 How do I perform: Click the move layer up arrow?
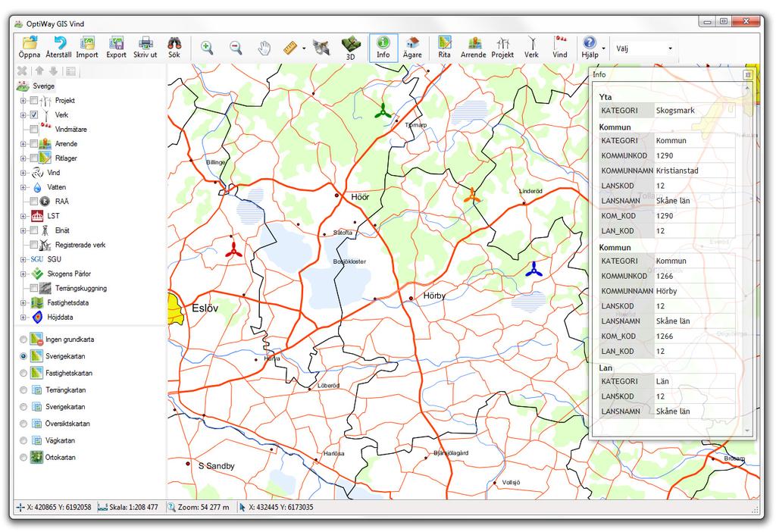click(39, 70)
